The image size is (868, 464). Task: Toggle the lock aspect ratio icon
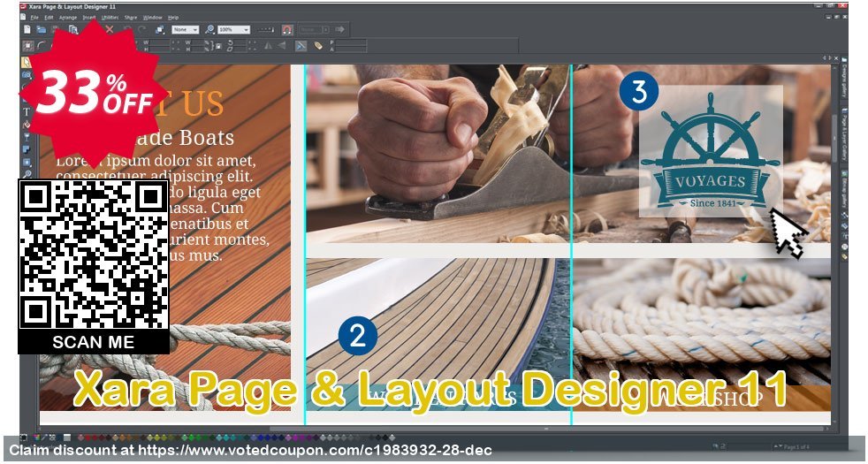coord(218,47)
